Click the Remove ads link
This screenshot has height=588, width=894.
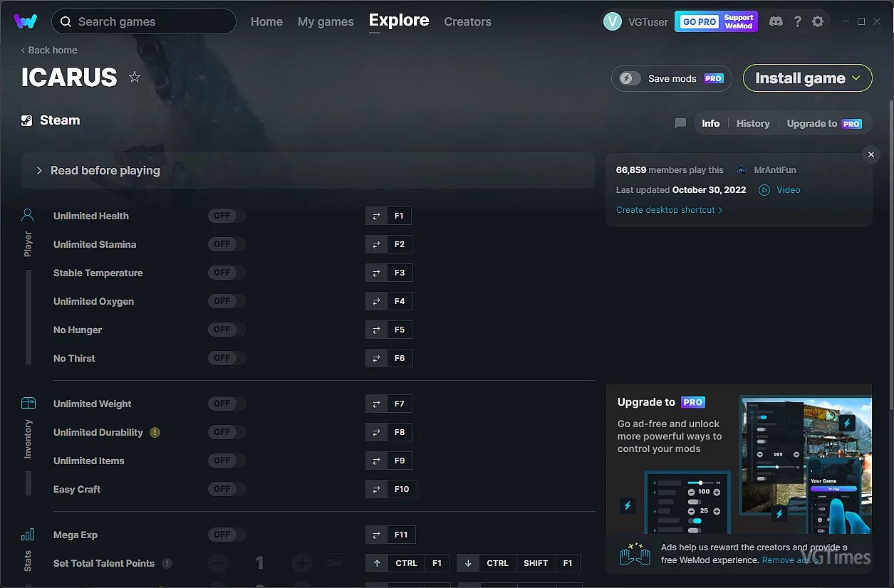pyautogui.click(x=791, y=560)
